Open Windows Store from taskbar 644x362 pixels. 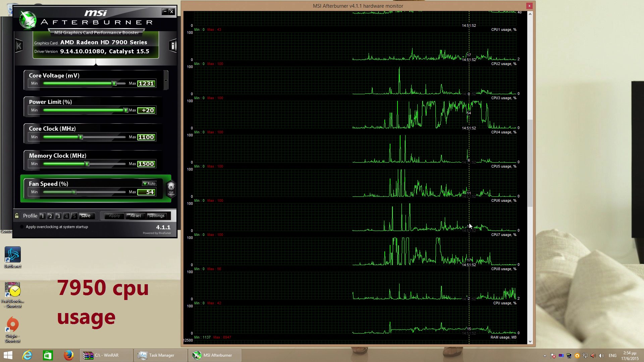pos(48,355)
